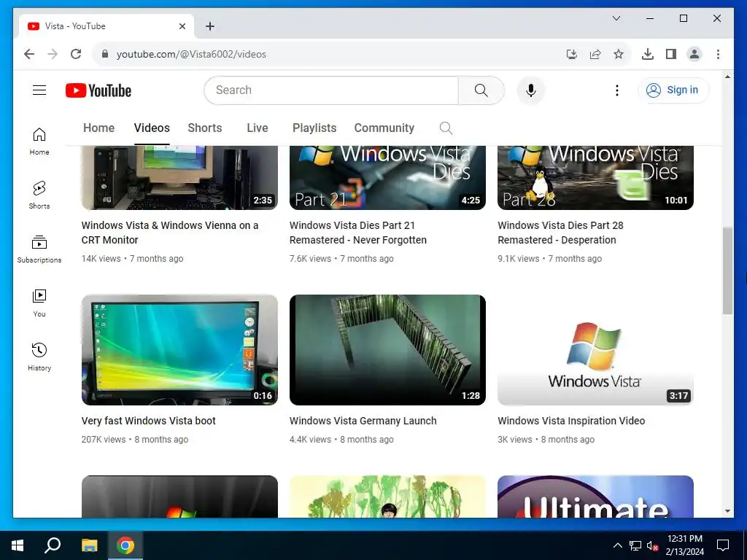Click the network tray icon
Screen dimensions: 747x560
635,545
